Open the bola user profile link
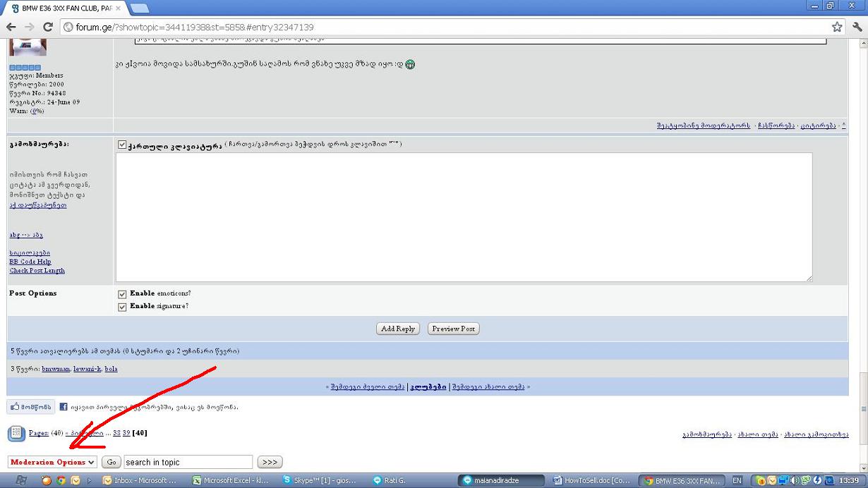 tap(111, 369)
